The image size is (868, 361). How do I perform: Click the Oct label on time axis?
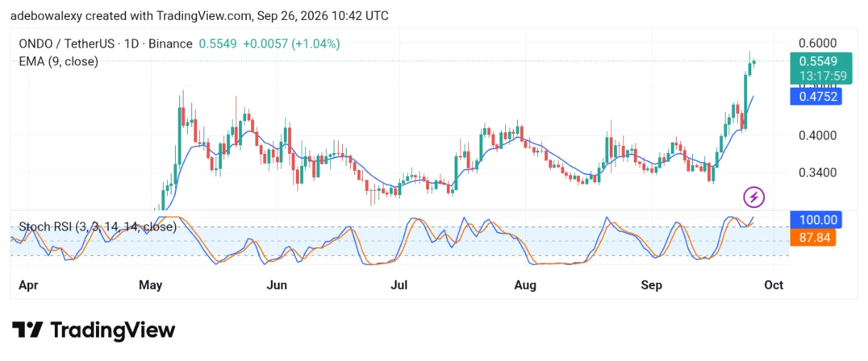coord(774,285)
